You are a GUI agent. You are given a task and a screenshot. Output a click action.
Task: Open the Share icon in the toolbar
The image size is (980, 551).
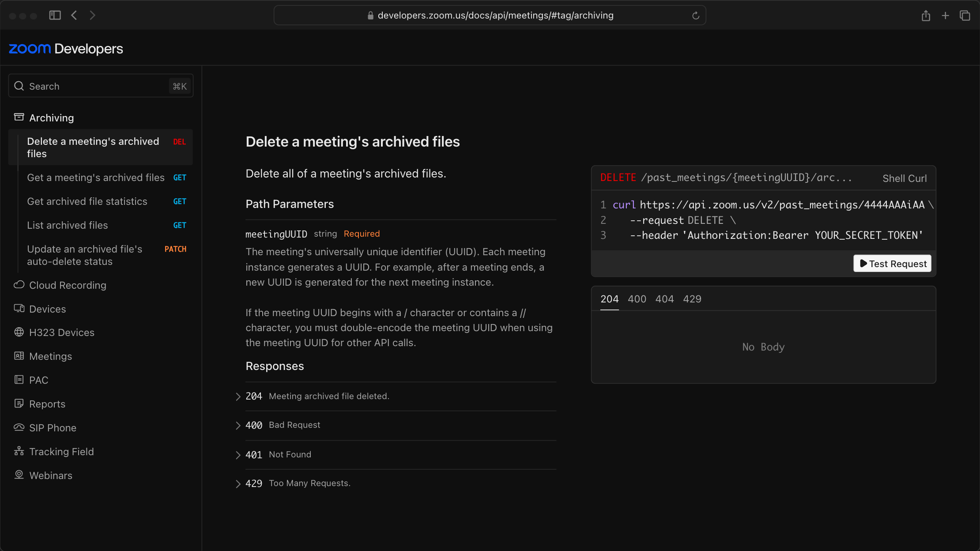click(x=926, y=15)
